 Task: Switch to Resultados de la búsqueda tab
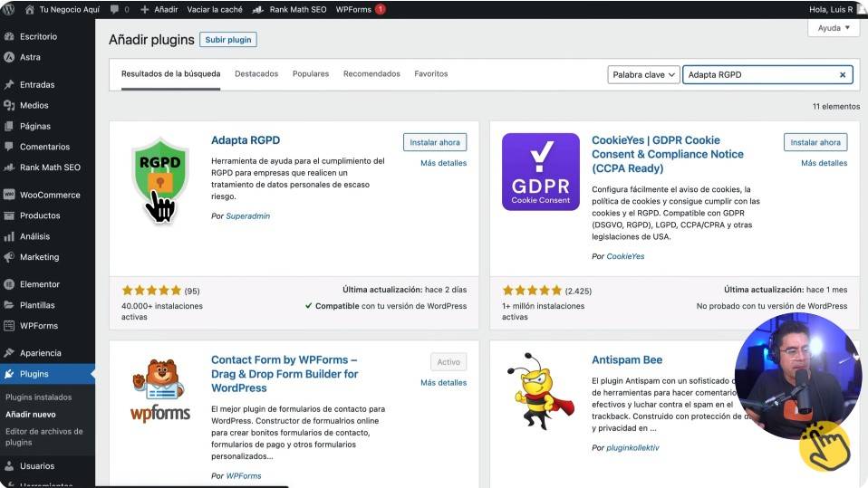[170, 74]
